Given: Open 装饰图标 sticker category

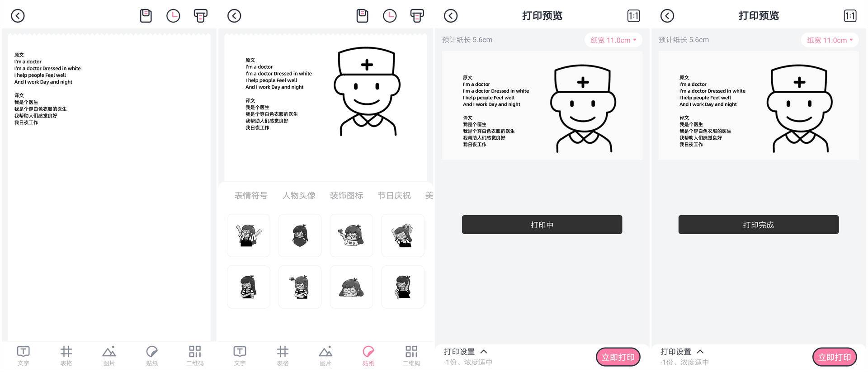Looking at the screenshot, I should [x=347, y=195].
